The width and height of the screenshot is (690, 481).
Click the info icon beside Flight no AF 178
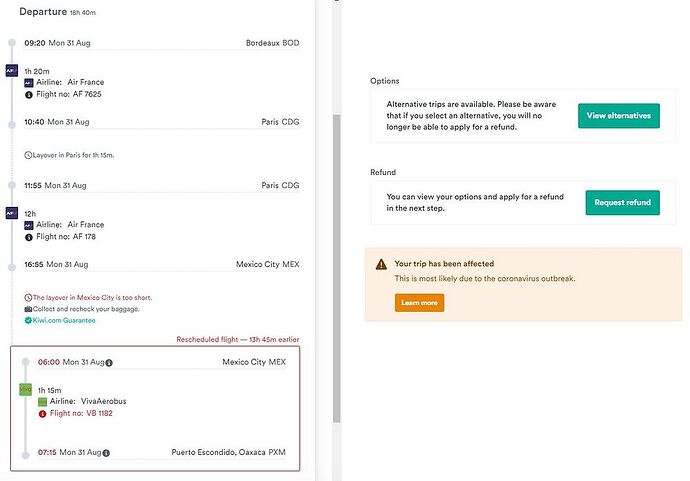coord(29,237)
